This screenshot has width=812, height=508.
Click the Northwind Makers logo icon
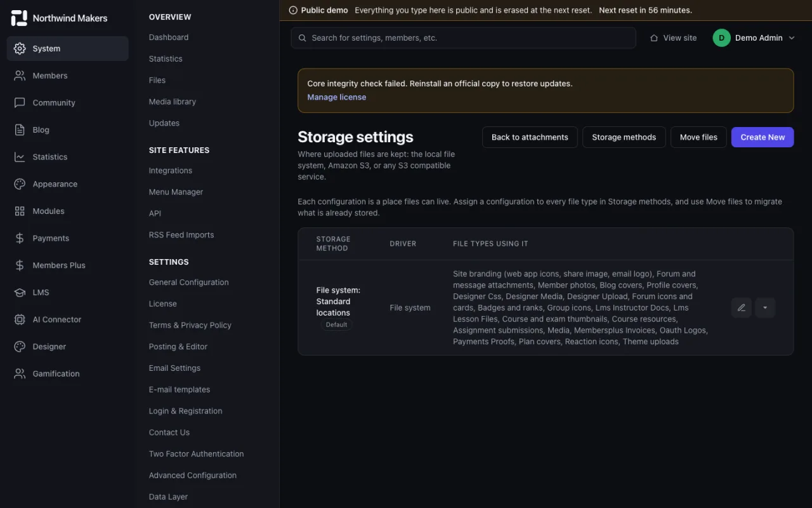coord(19,18)
